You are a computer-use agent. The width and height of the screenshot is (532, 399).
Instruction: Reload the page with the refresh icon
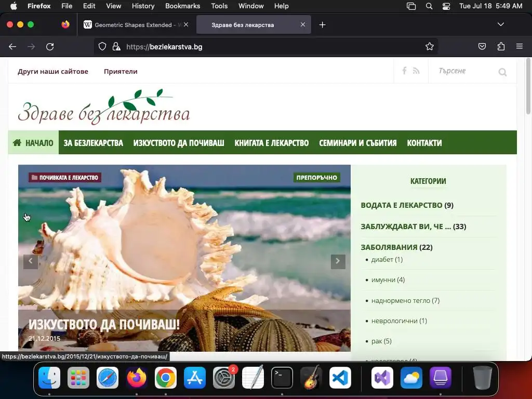[50, 47]
